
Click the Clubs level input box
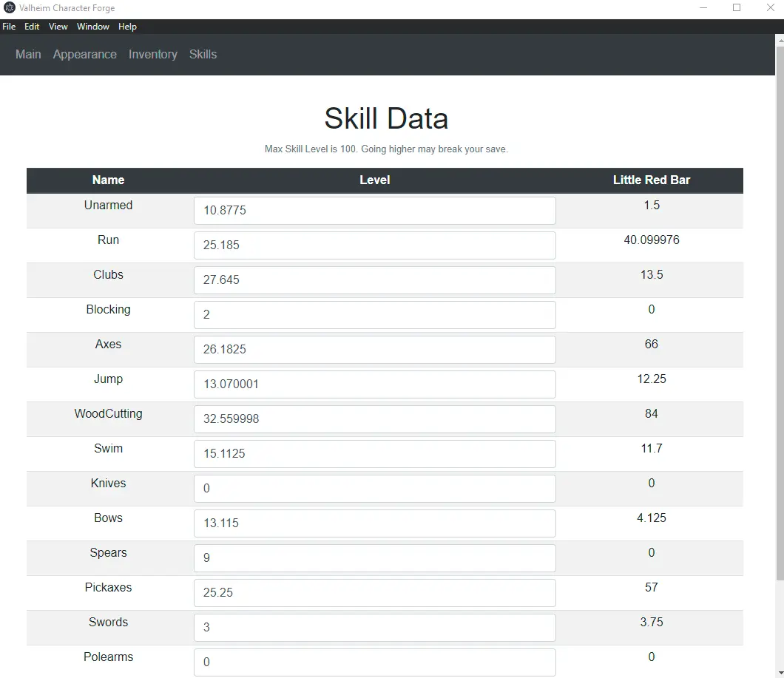374,280
